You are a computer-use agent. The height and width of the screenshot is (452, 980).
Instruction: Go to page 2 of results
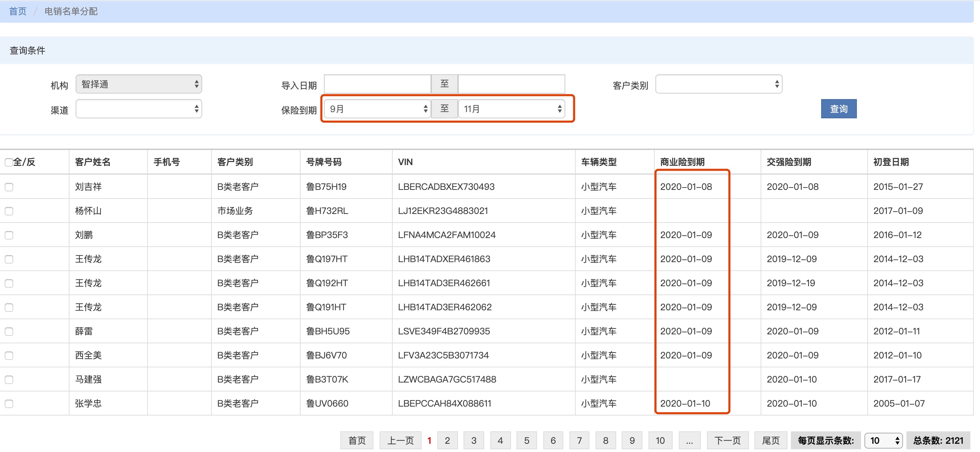[x=447, y=441]
